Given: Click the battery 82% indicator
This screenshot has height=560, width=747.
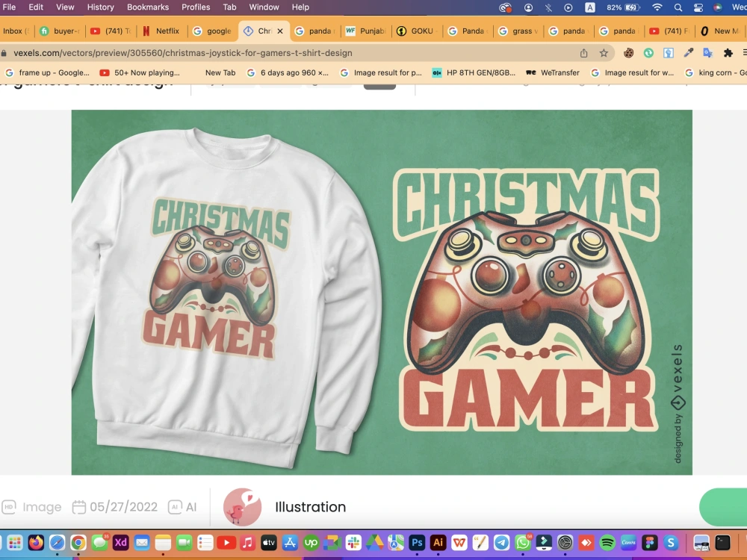Looking at the screenshot, I should [x=622, y=7].
